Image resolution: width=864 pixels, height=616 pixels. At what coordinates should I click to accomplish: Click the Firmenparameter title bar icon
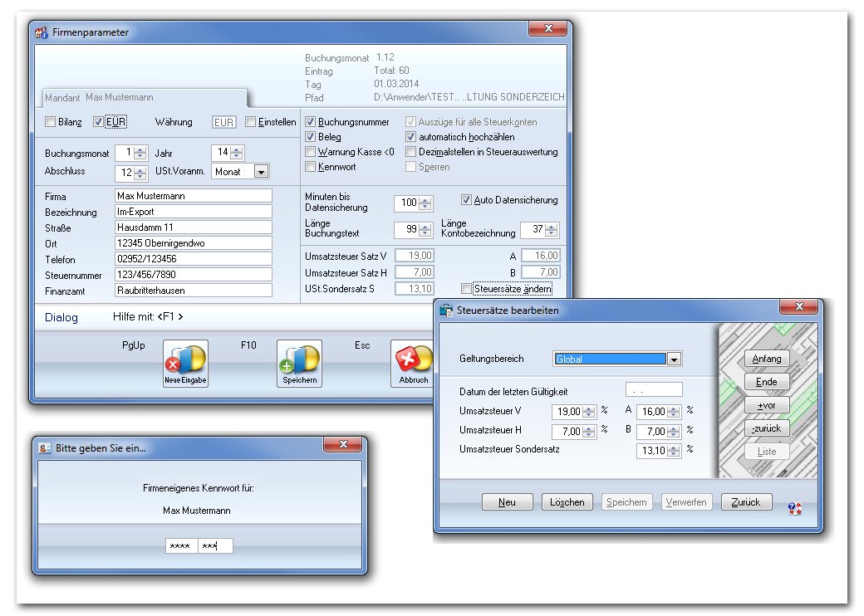point(42,32)
